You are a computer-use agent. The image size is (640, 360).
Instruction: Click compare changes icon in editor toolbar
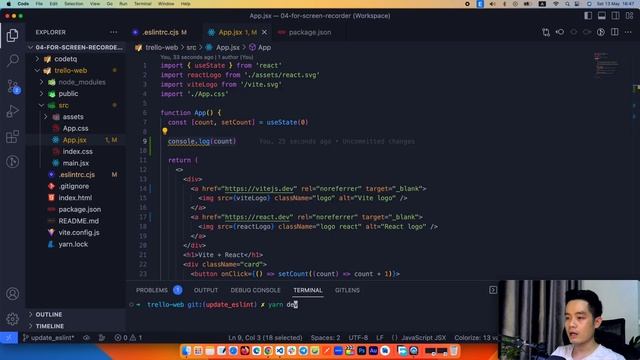click(546, 32)
